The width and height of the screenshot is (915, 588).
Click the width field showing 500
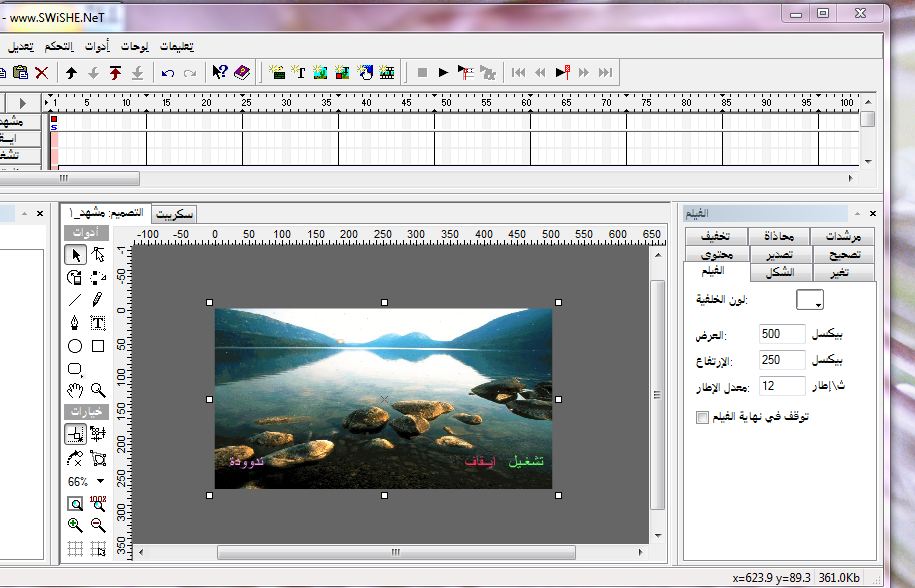782,333
